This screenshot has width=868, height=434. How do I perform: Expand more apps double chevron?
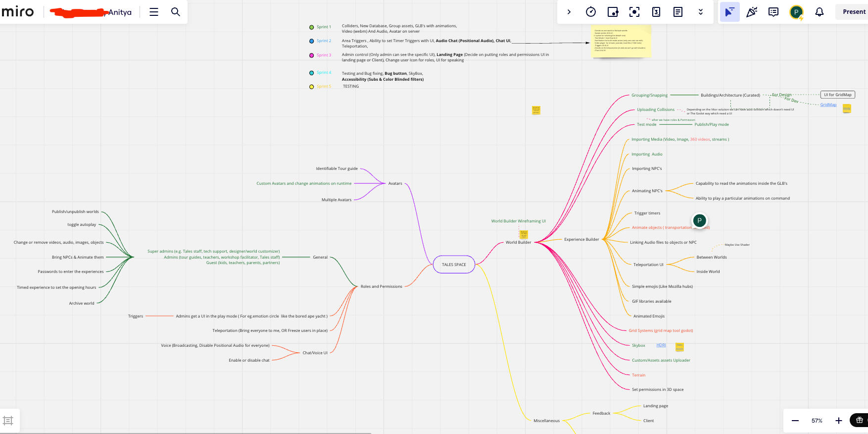701,12
